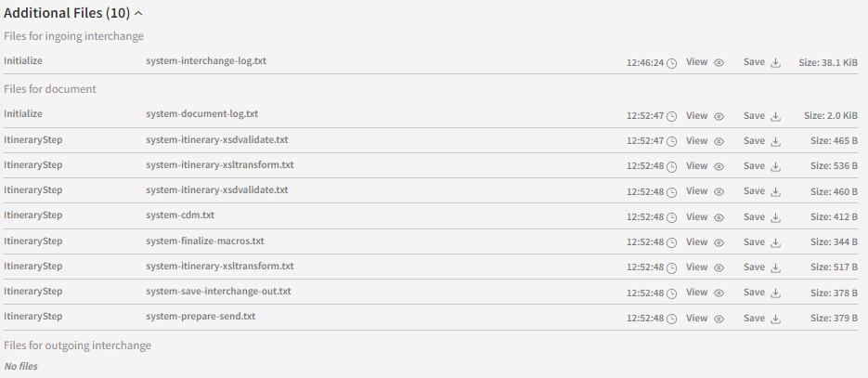Click download icon for system-save-interchange-out.txt
The image size is (868, 378).
click(x=775, y=293)
